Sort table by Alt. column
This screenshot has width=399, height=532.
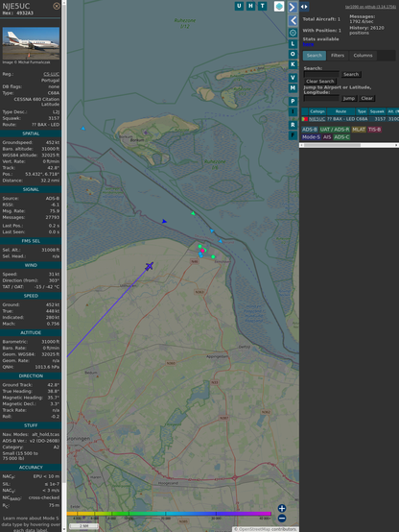point(392,111)
